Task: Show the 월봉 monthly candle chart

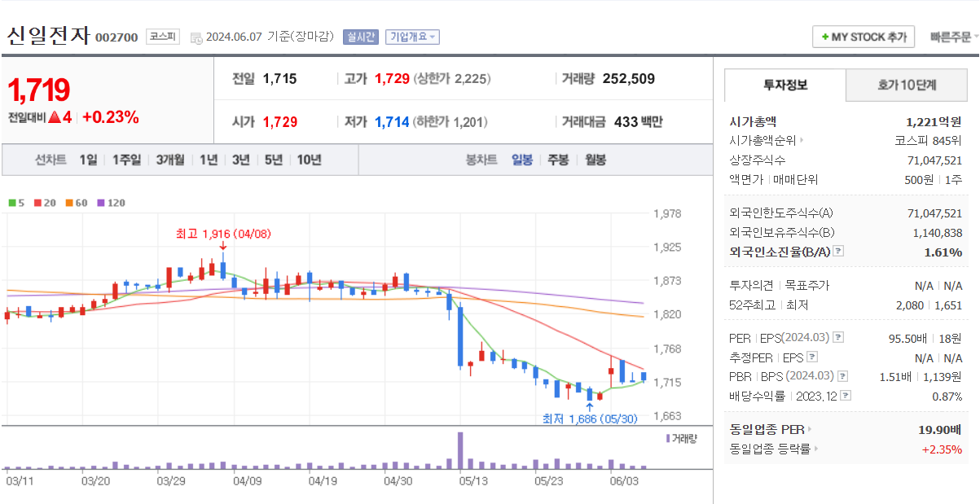Action: click(595, 160)
